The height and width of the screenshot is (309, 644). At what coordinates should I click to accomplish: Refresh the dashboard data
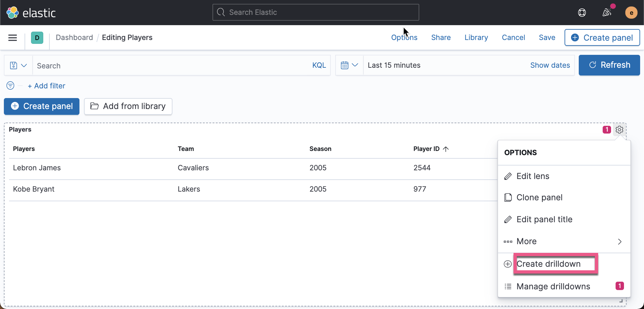[609, 65]
